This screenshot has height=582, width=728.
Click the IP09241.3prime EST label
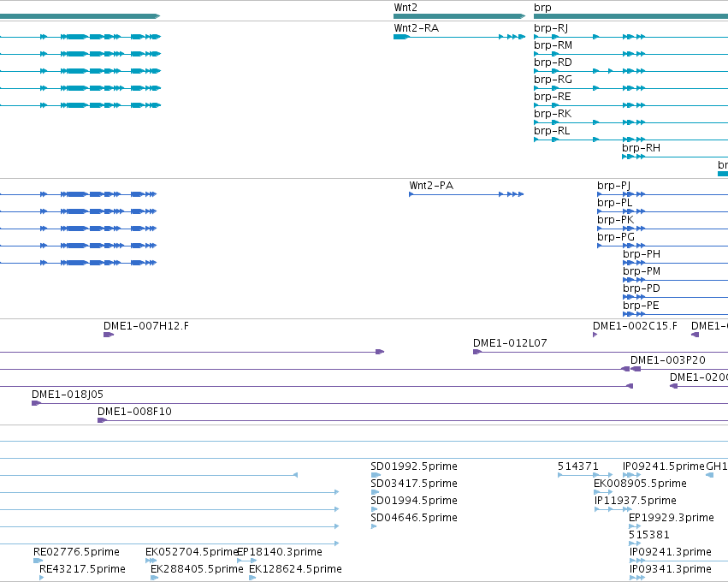tap(671, 552)
